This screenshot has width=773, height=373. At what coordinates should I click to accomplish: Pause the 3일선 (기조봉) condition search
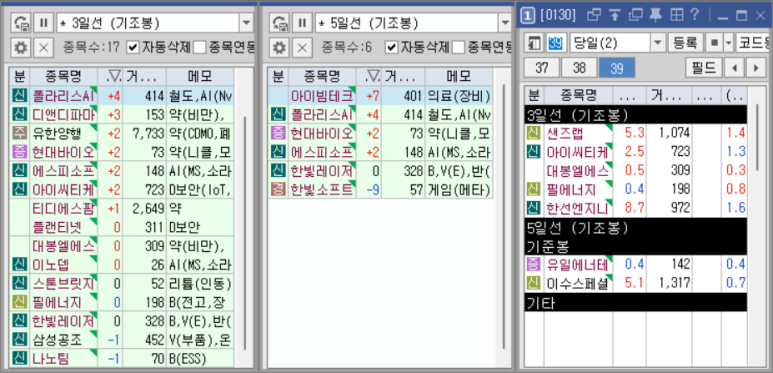pyautogui.click(x=43, y=23)
